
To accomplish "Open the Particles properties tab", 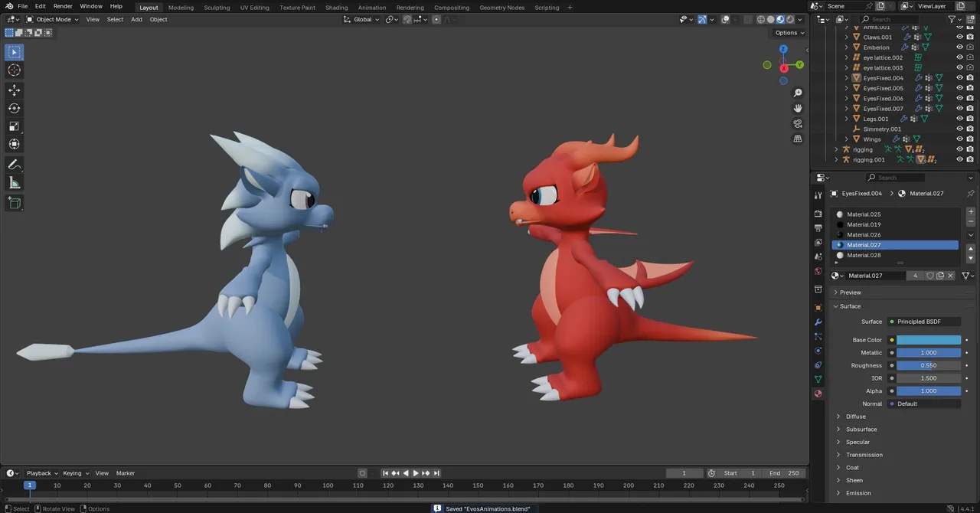I will (818, 336).
